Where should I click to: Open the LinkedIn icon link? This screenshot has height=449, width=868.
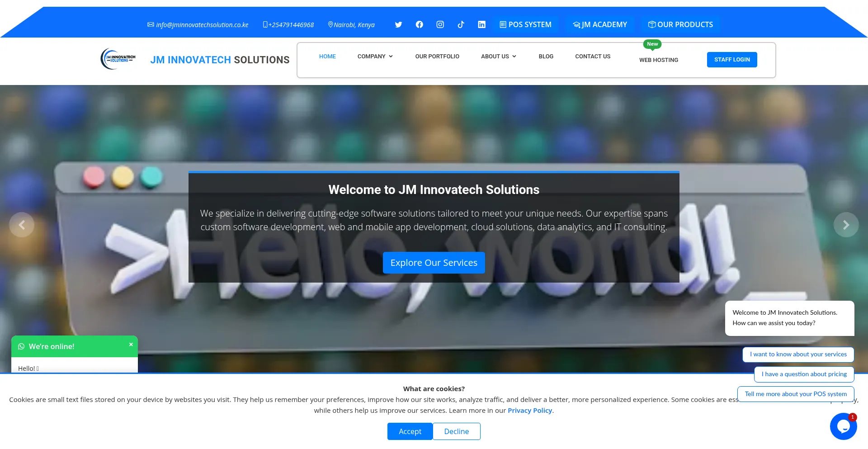pyautogui.click(x=482, y=25)
